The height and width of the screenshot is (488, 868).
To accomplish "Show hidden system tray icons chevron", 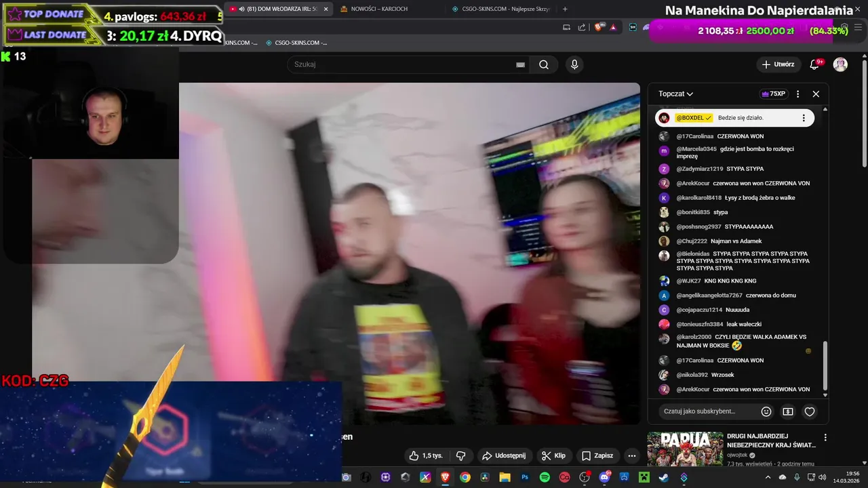I will click(x=768, y=477).
